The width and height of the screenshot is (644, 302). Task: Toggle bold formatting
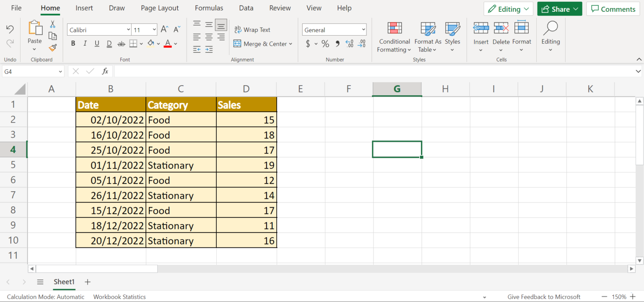[x=73, y=43]
